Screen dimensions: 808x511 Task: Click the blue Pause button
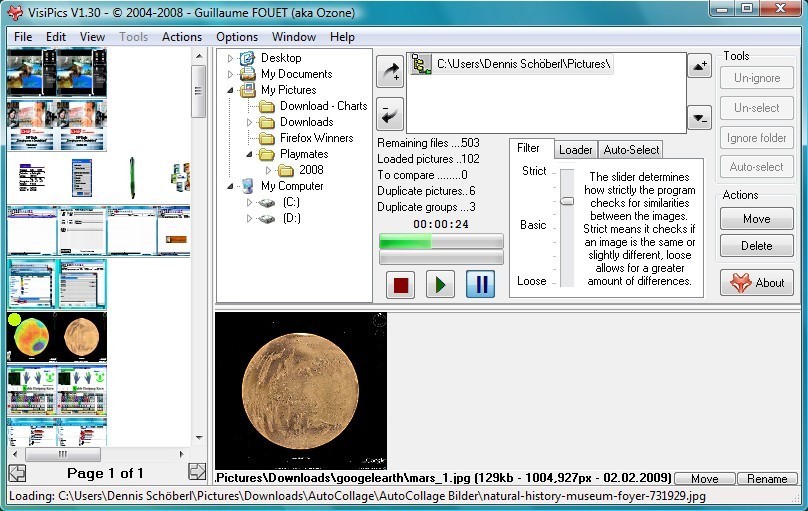480,284
